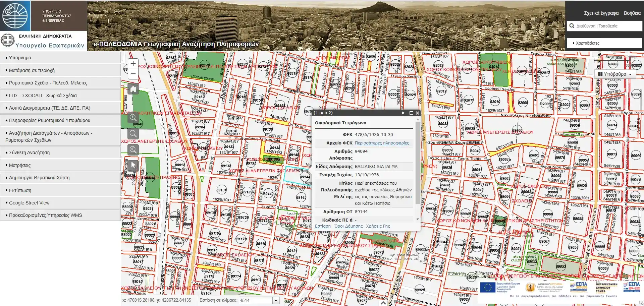This screenshot has width=644, height=306.
Task: Zoom in with the plus map button
Action: 133,63
